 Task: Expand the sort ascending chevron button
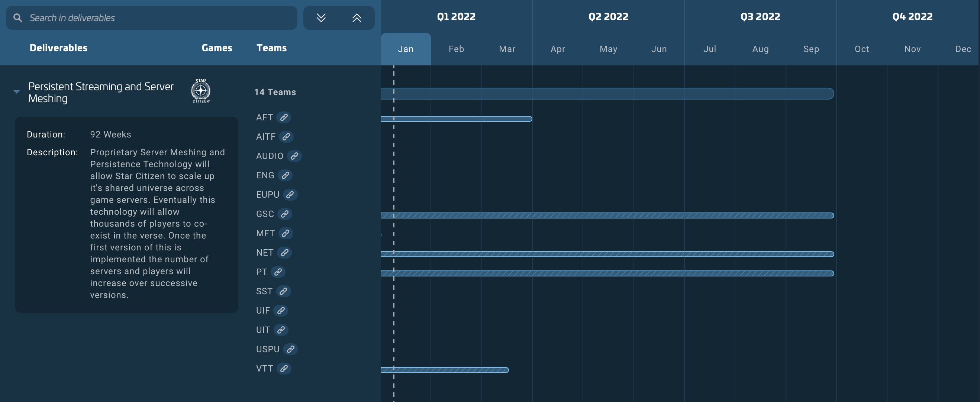point(356,17)
